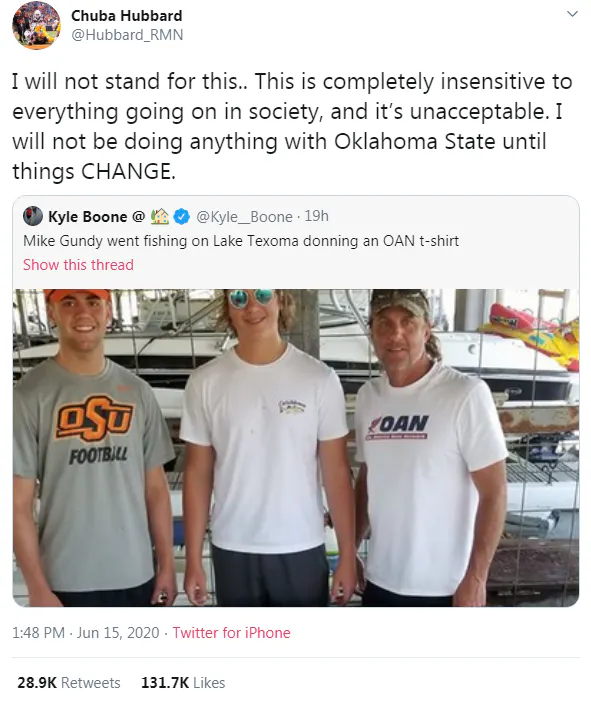This screenshot has width=591, height=701.
Task: Select Show this thread link
Action: tap(78, 265)
